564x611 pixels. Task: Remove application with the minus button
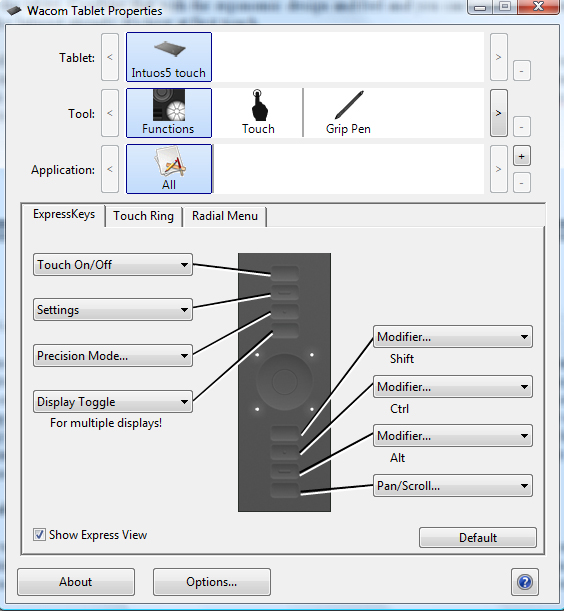coord(522,183)
